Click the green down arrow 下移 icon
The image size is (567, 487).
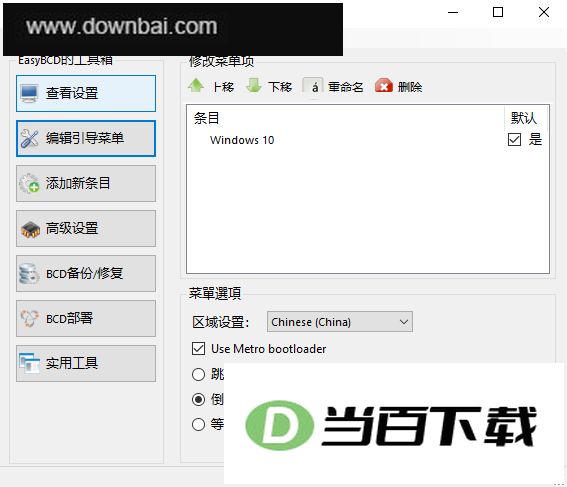pos(253,86)
